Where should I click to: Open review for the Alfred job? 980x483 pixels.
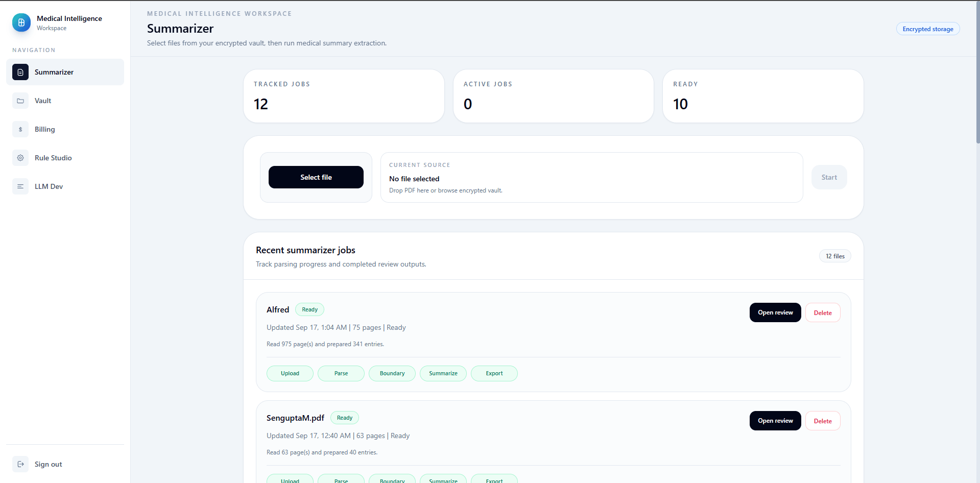pyautogui.click(x=775, y=312)
